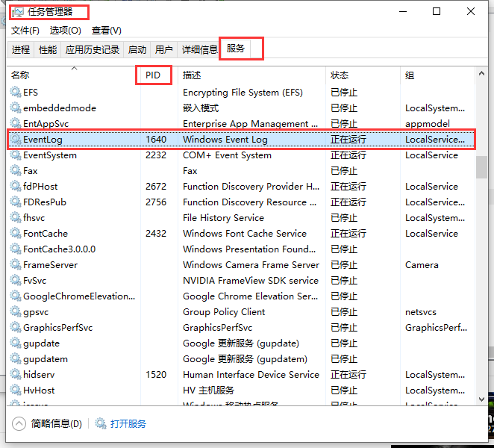
Task: Open the 打开服务 link
Action: (x=128, y=423)
